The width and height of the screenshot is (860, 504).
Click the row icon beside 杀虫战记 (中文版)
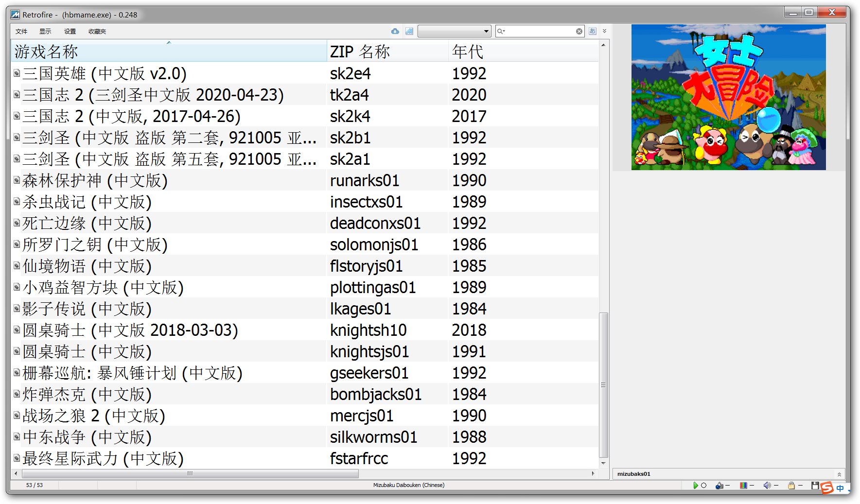coord(17,202)
